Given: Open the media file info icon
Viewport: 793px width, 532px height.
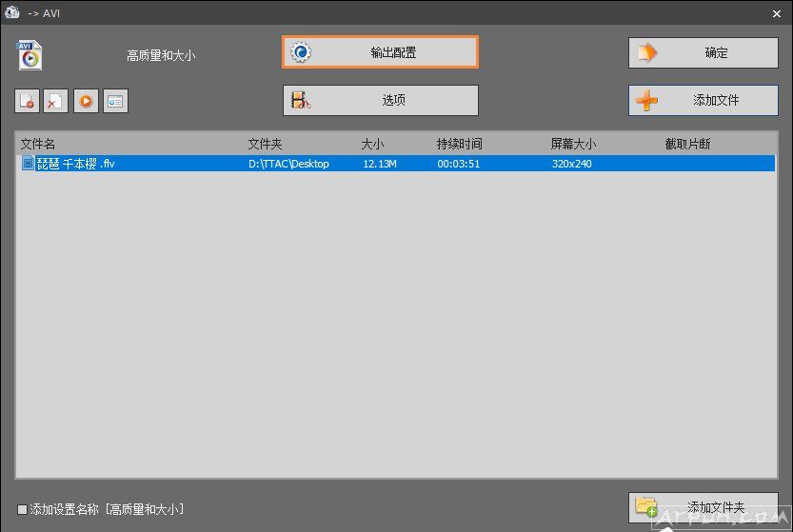Looking at the screenshot, I should tap(115, 101).
